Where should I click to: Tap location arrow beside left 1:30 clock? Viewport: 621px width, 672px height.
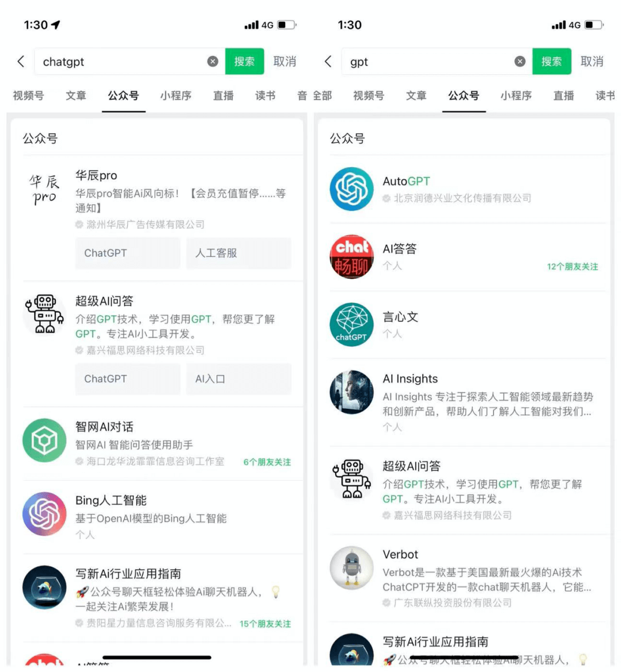click(56, 25)
